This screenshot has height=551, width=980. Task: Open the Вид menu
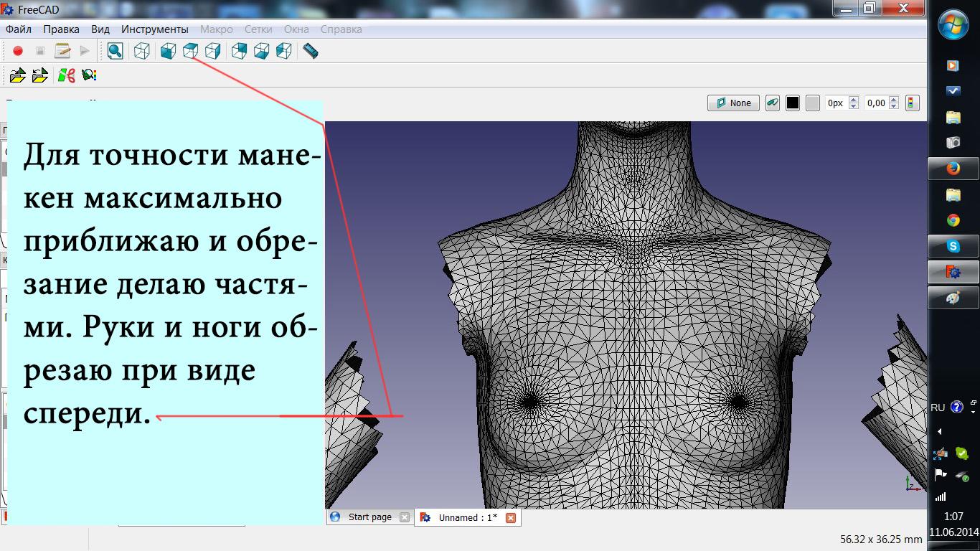click(x=100, y=29)
